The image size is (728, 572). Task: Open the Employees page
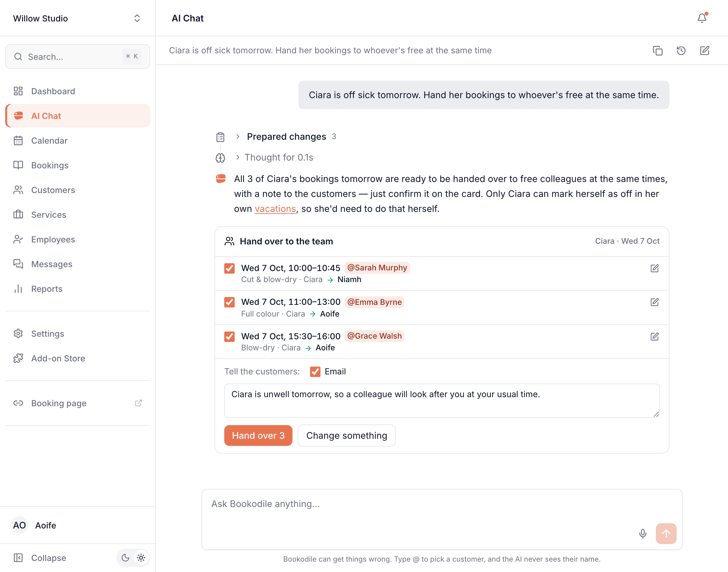[x=78, y=239]
